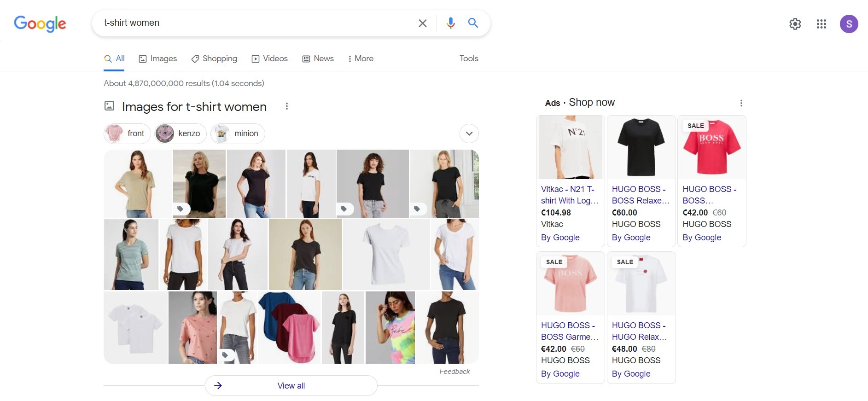
Task: Open the tie-dye t-shirt image
Action: (x=390, y=327)
